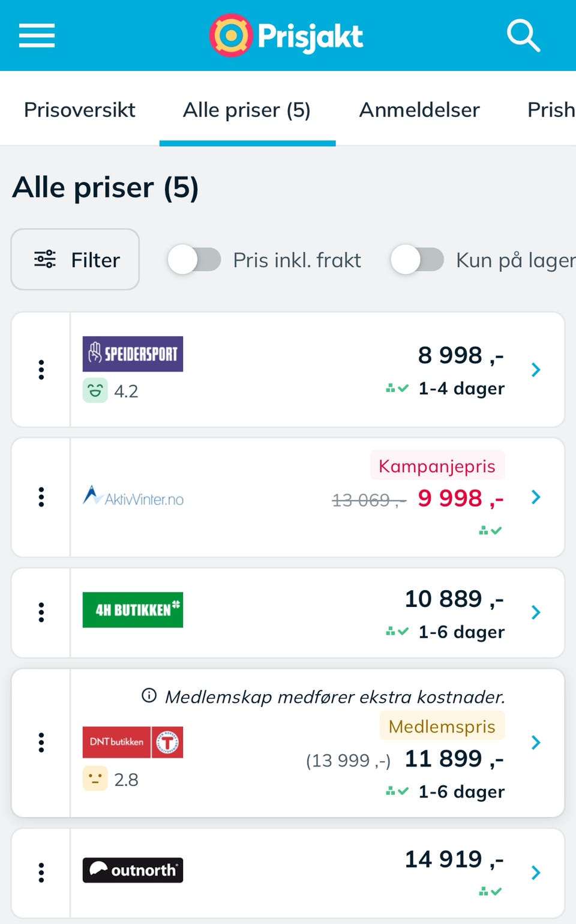Click the Prisjakt logo
576x924 pixels.
pyautogui.click(x=287, y=35)
